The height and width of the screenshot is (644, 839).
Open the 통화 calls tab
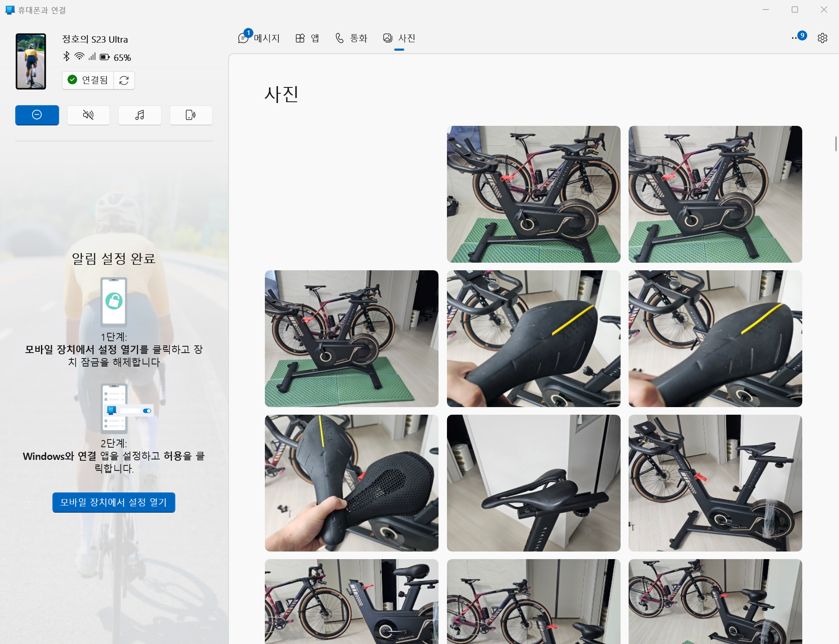pos(351,38)
